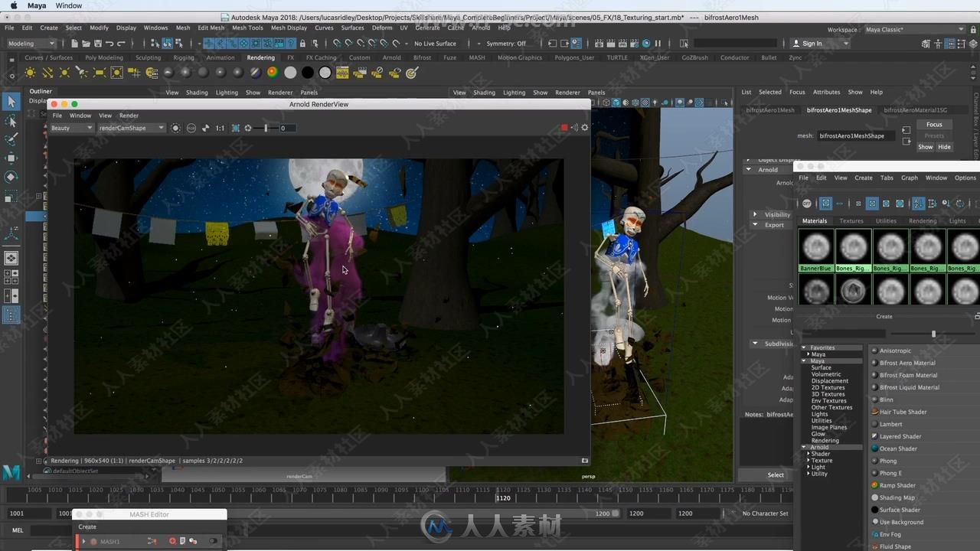
Task: Save the scene with the floppy disk icon
Action: coord(98,44)
